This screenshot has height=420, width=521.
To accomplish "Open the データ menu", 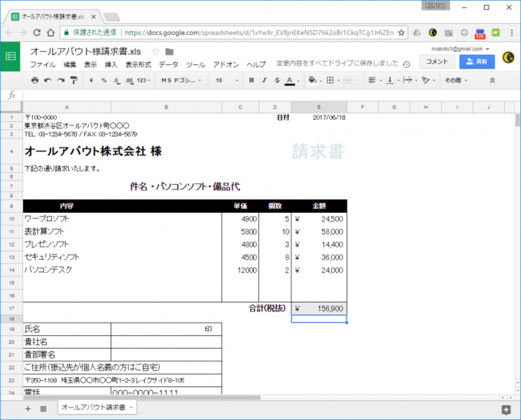I will (168, 65).
